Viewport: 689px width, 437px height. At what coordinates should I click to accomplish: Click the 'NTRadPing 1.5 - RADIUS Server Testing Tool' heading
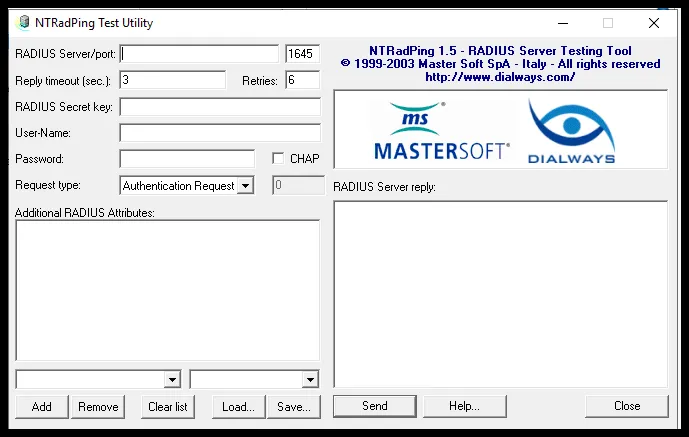point(500,51)
